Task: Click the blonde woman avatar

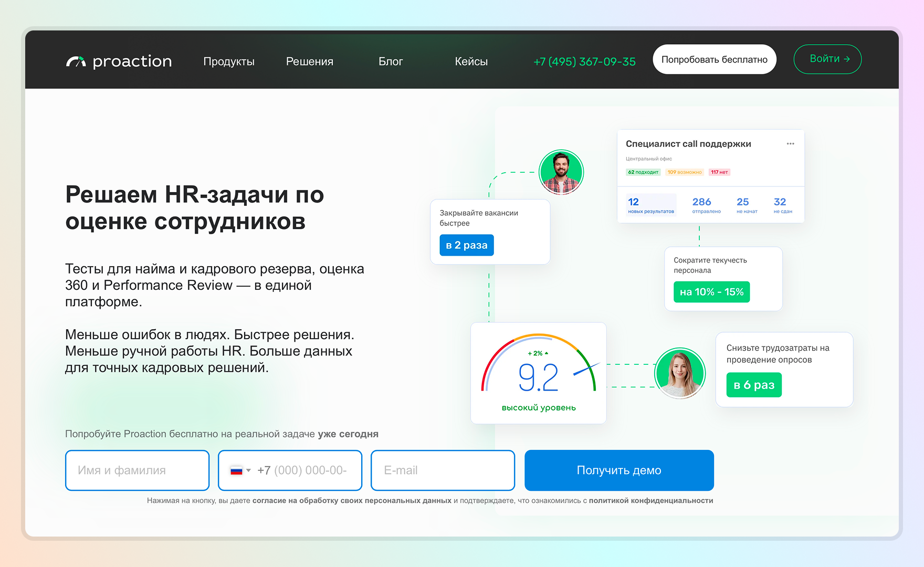Action: click(679, 373)
